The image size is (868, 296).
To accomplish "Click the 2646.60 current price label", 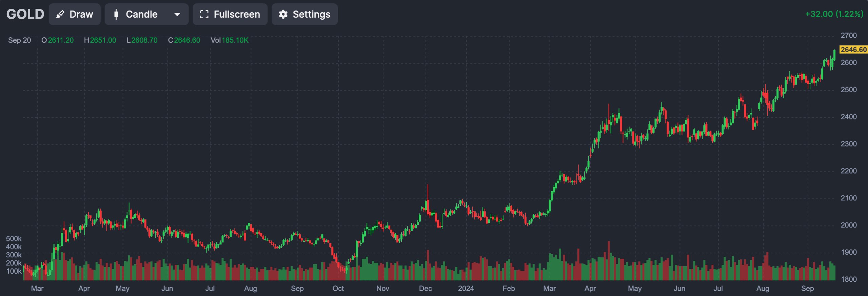I will click(x=853, y=50).
